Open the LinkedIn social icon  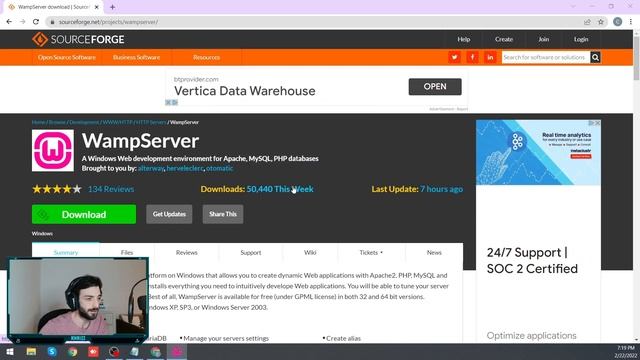pos(490,57)
